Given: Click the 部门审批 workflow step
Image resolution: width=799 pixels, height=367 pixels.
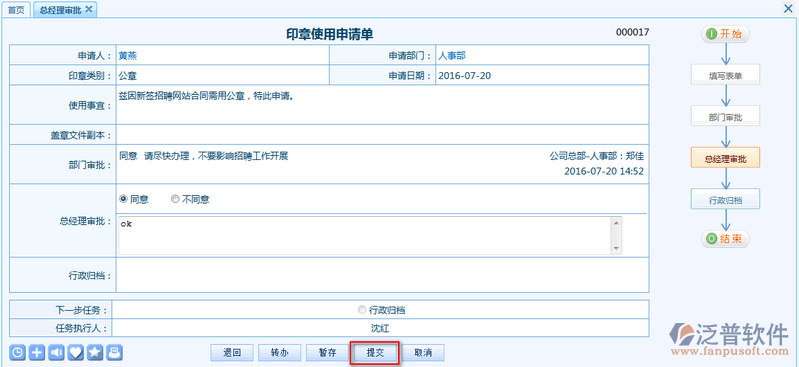Looking at the screenshot, I should click(x=725, y=117).
